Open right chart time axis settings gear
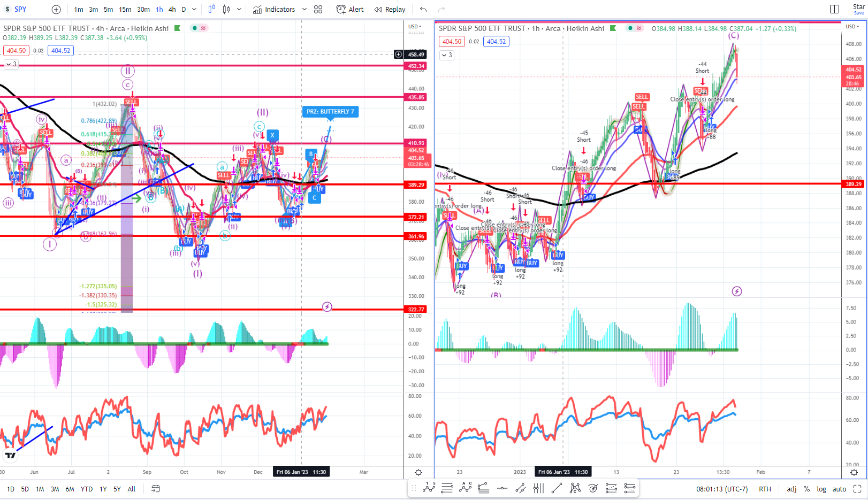 854,472
